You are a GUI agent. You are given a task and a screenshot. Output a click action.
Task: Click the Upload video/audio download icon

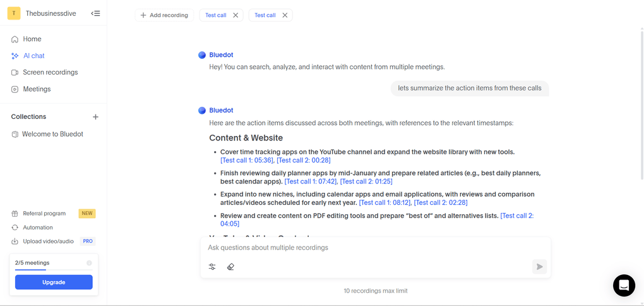point(15,242)
